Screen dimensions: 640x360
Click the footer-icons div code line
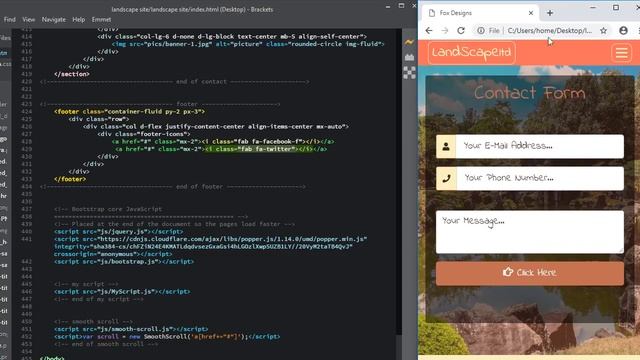pyautogui.click(x=144, y=134)
